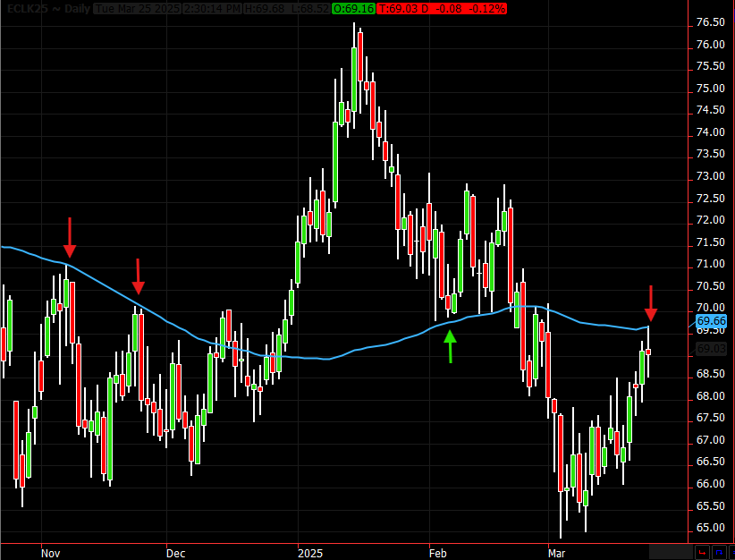Click the red arrow icon in bottom-right corner
The height and width of the screenshot is (560, 735).
pyautogui.click(x=702, y=552)
